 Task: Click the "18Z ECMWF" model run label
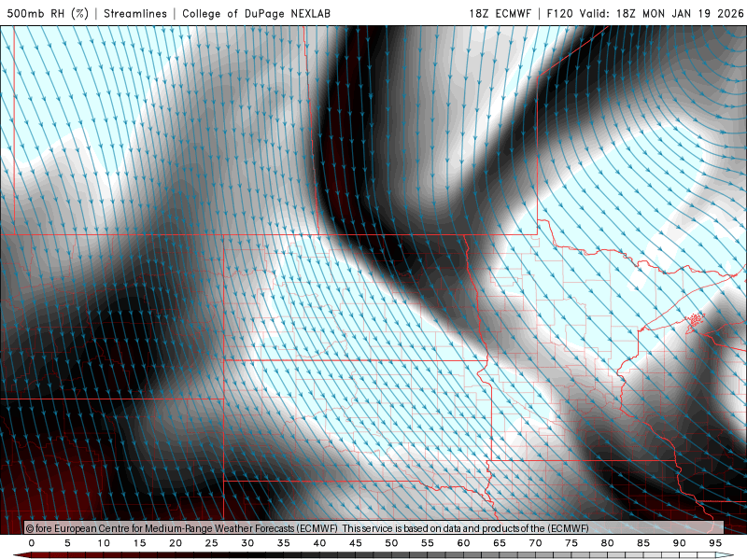(500, 13)
